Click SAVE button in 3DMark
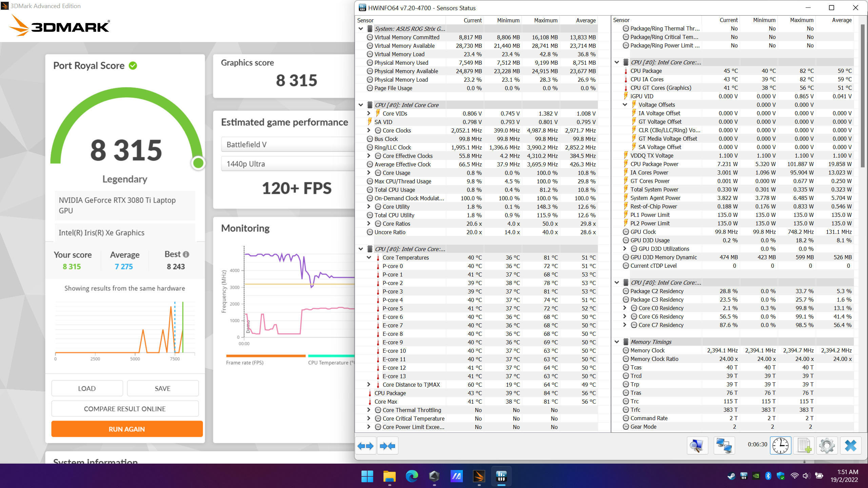The image size is (868, 488). coord(163,388)
